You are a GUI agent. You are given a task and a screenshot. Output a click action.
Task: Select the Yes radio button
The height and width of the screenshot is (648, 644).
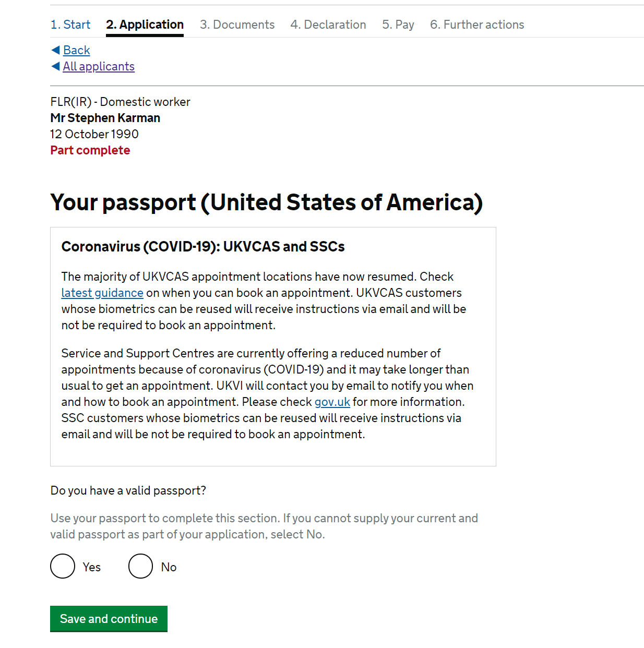(63, 566)
